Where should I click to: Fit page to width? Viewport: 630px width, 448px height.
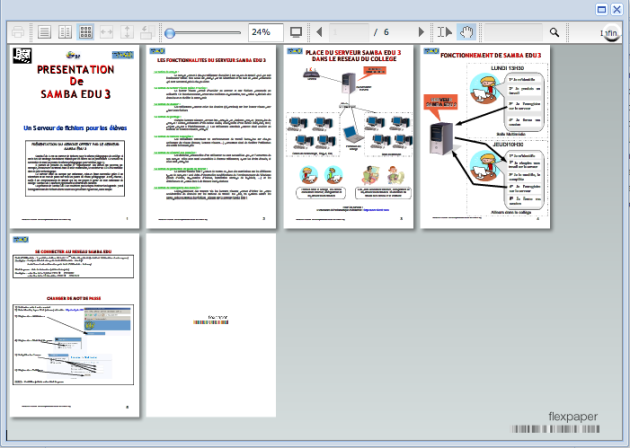click(106, 32)
